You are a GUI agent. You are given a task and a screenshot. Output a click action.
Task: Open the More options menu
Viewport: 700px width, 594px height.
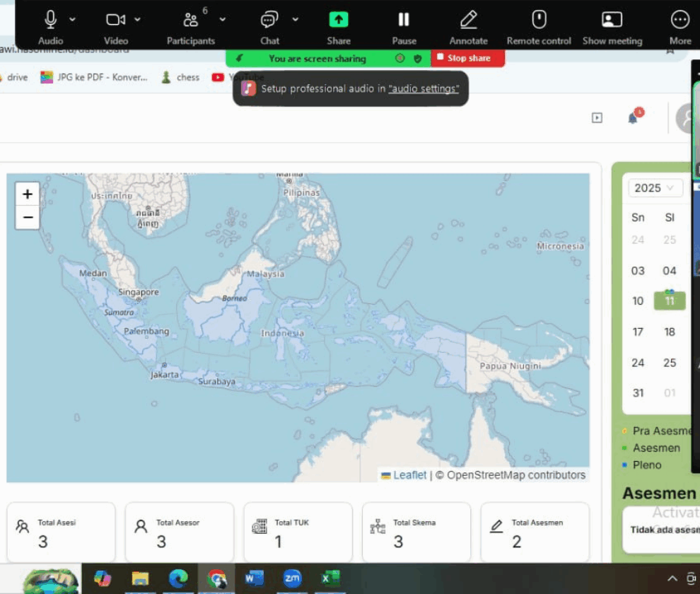[x=679, y=20]
